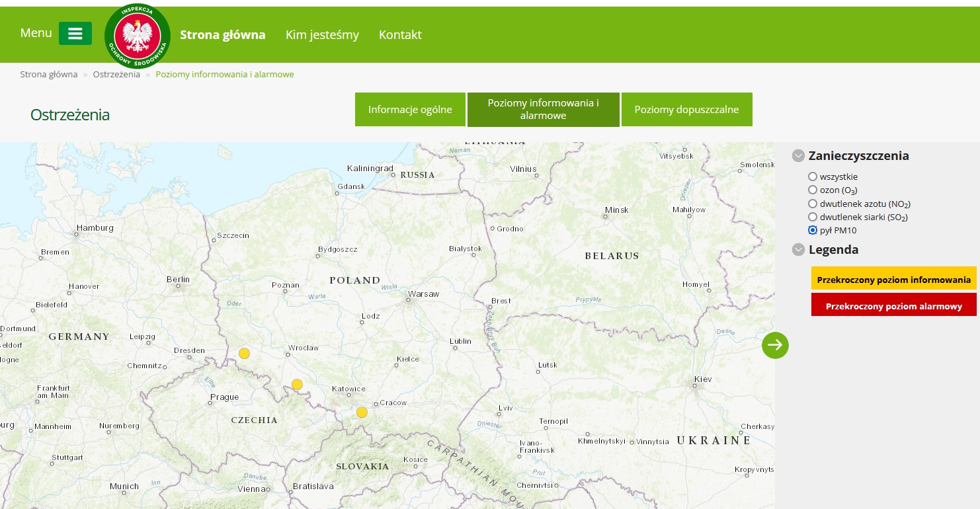Click the yellow marker southwest of Cracow
The height and width of the screenshot is (509, 980).
362,412
